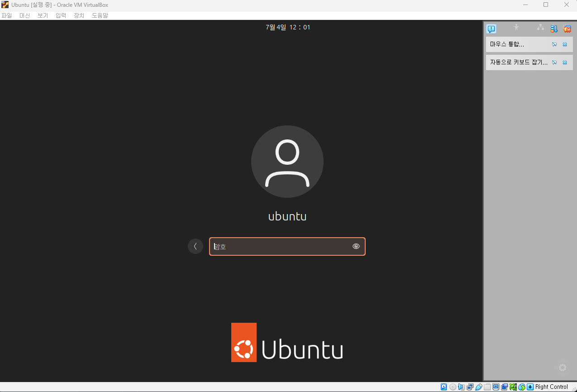Open the 입력 menu
The height and width of the screenshot is (392, 577).
[61, 15]
